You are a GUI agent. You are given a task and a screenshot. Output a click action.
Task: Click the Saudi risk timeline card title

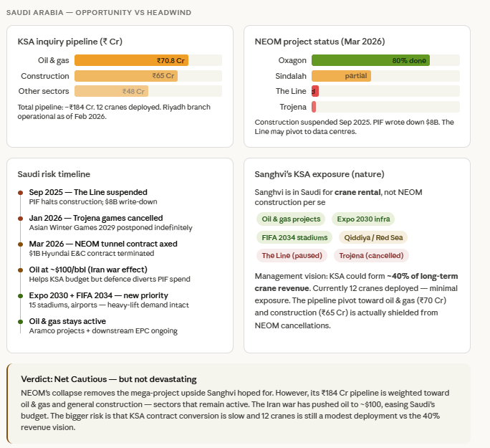click(54, 174)
